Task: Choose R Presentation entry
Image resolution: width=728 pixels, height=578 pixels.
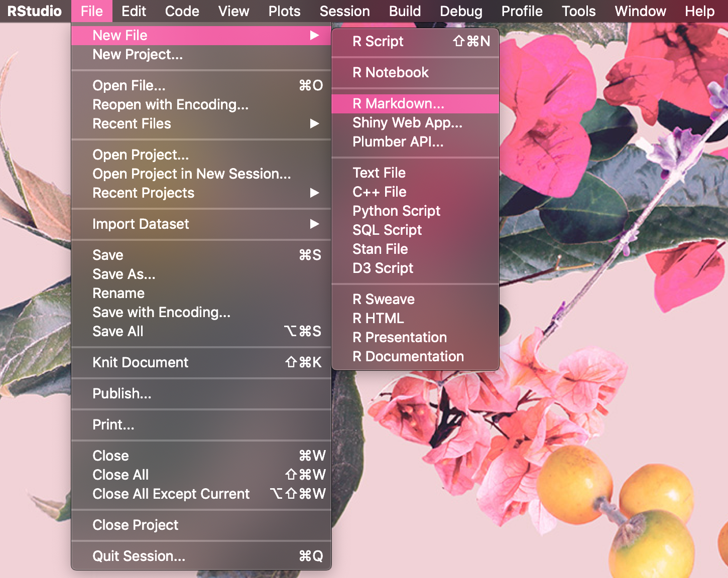Action: click(x=415, y=337)
